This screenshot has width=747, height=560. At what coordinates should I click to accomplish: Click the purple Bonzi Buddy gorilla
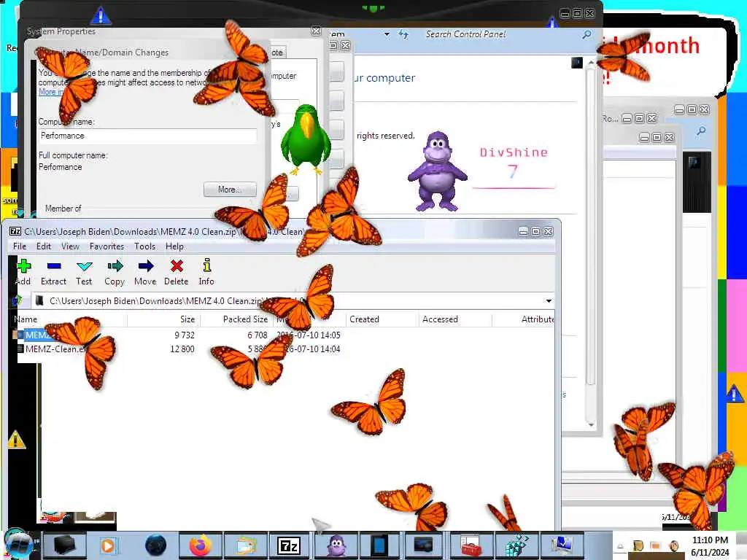point(437,171)
